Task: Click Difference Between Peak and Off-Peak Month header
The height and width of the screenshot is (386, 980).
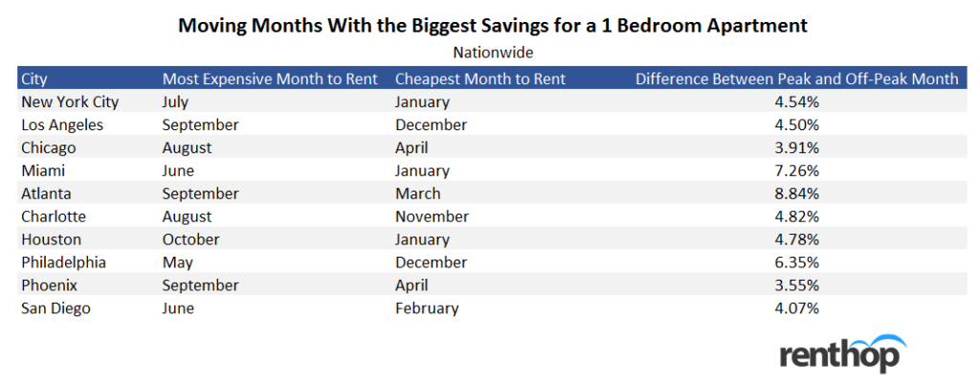Action: (797, 79)
